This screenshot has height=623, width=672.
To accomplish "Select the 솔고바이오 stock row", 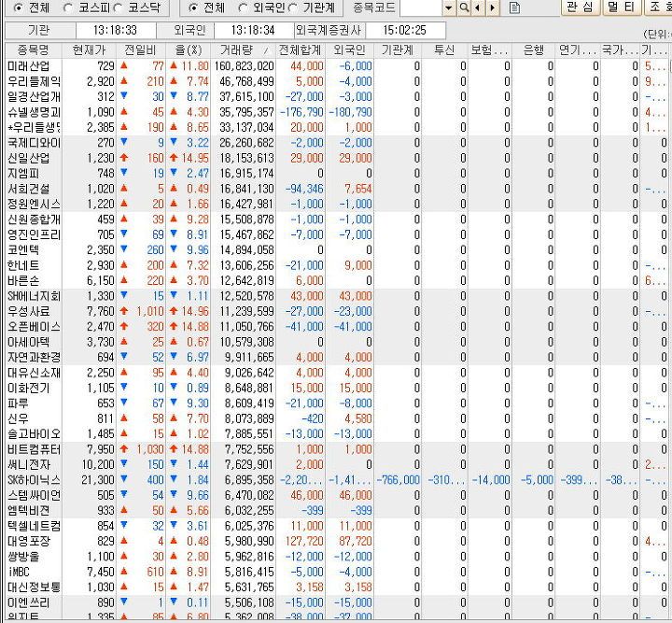I will pyautogui.click(x=336, y=434).
